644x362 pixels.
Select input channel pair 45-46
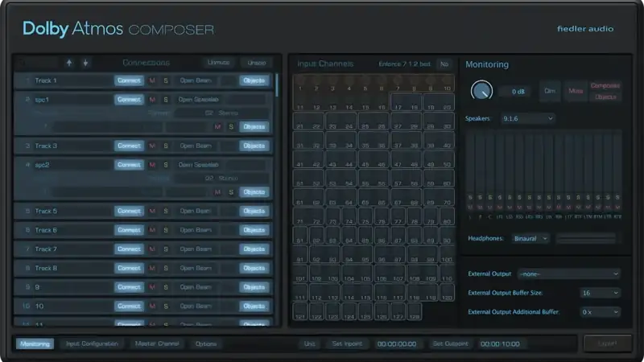[374, 159]
